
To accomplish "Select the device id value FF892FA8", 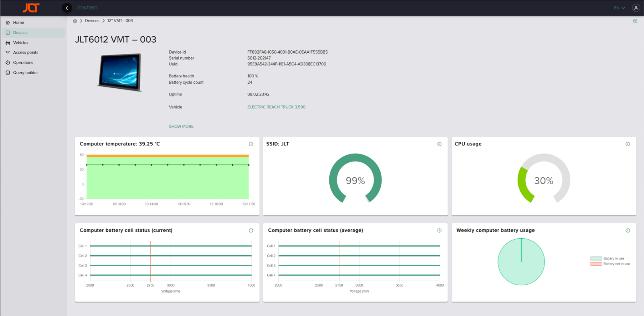I will pos(287,52).
